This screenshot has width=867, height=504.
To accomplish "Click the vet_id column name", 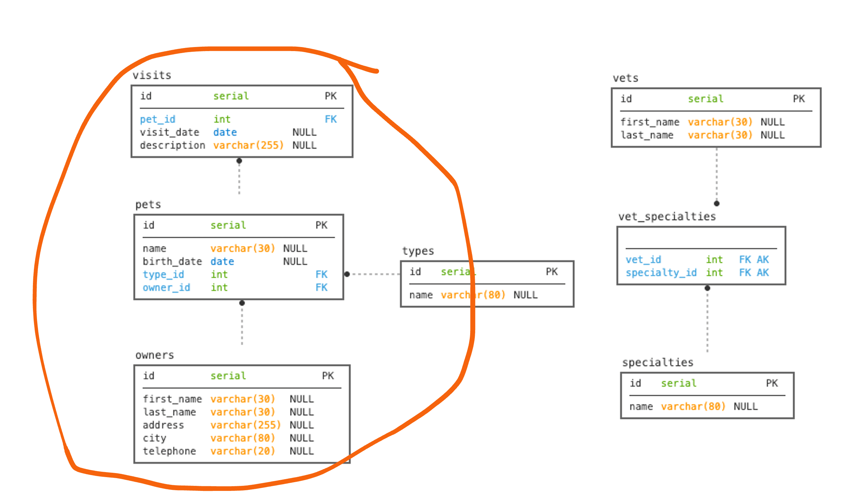I will [x=644, y=260].
